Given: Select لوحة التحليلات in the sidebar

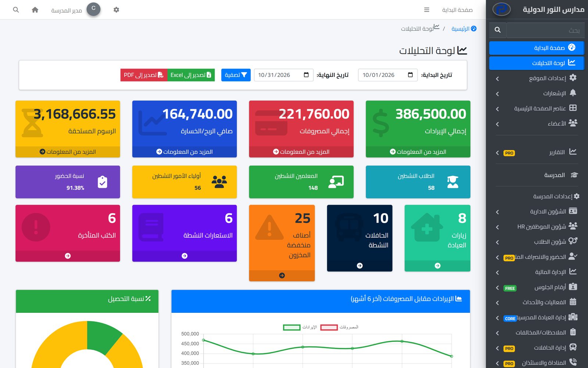Looking at the screenshot, I should [x=537, y=63].
